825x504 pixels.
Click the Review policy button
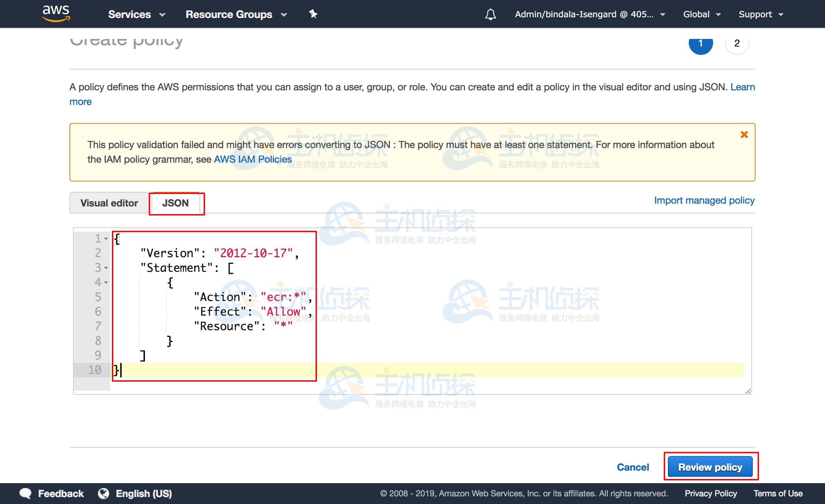(x=710, y=467)
